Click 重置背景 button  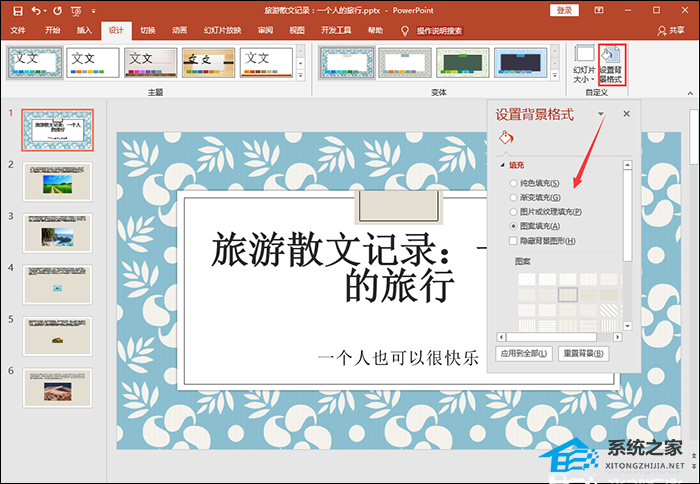[x=583, y=354]
